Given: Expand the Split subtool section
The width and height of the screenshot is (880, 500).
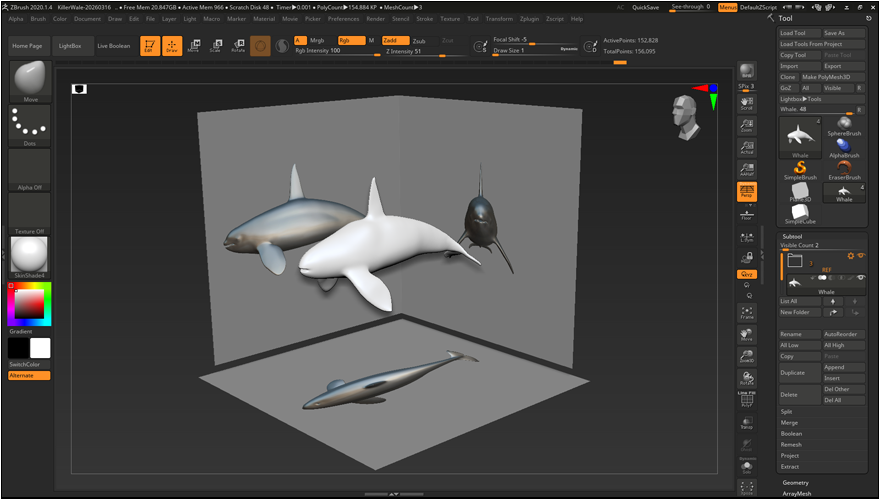Looking at the screenshot, I should click(787, 411).
